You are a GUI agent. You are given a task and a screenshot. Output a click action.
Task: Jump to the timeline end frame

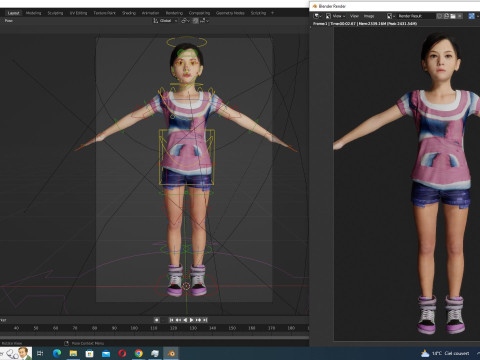pyautogui.click(x=205, y=320)
